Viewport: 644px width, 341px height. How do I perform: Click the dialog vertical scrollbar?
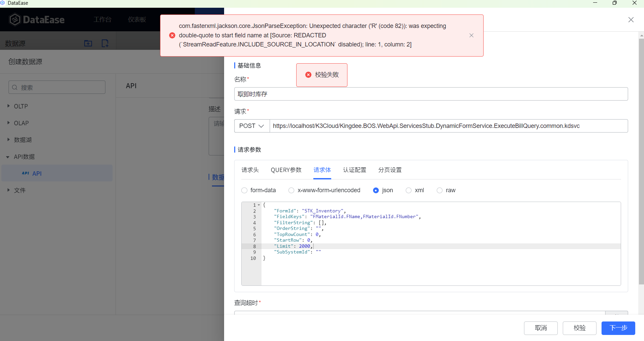641,162
